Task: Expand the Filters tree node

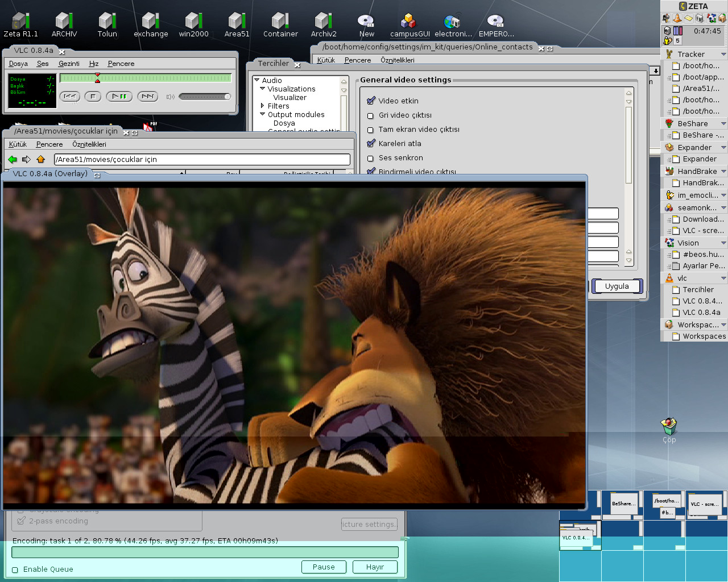Action: pos(262,106)
